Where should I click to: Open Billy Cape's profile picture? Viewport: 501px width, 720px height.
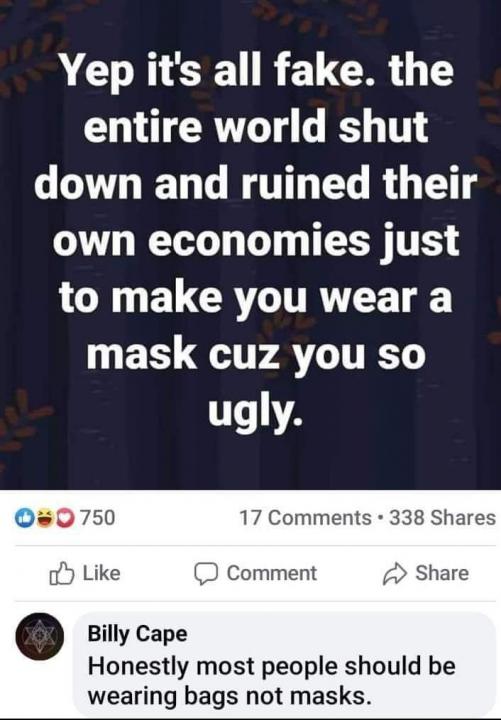(40, 636)
